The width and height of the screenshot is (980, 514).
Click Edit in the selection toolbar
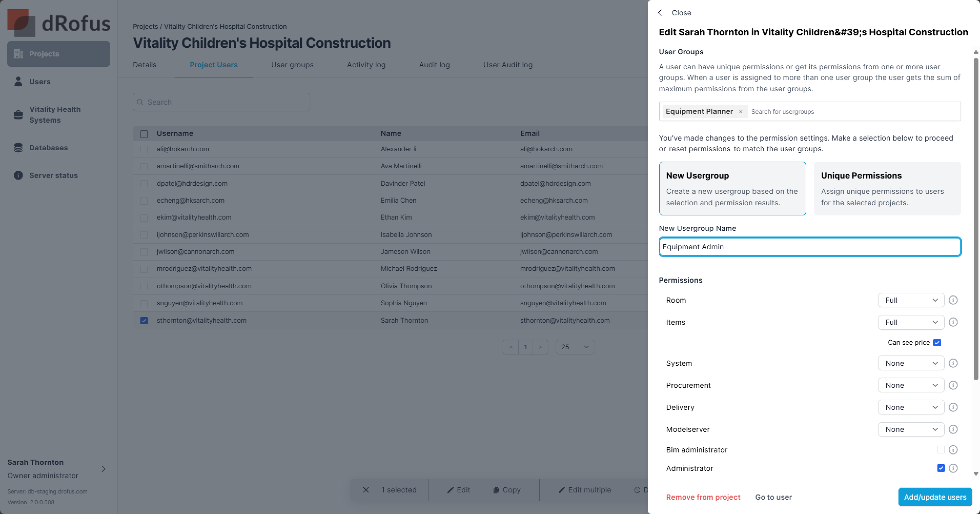click(458, 490)
